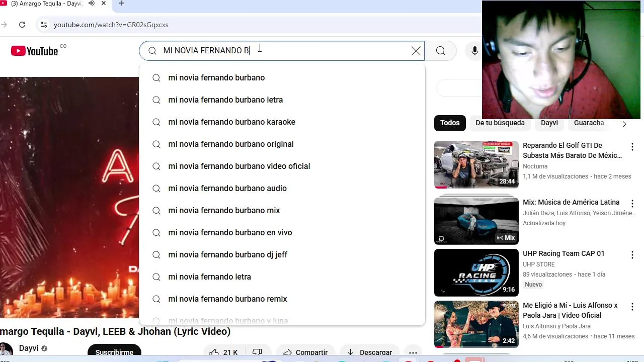The height and width of the screenshot is (362, 644).
Task: Open options menu for Golf GTI video
Action: (x=632, y=147)
